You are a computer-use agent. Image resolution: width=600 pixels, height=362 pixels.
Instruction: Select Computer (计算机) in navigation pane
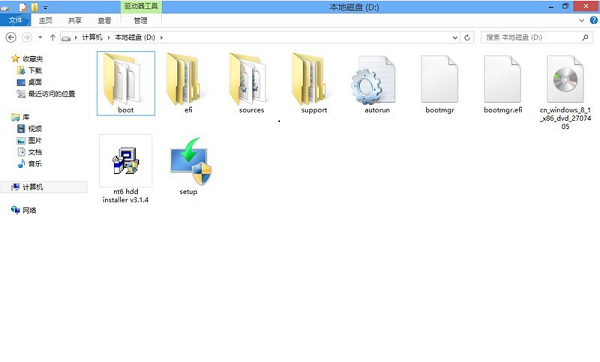[x=44, y=187]
